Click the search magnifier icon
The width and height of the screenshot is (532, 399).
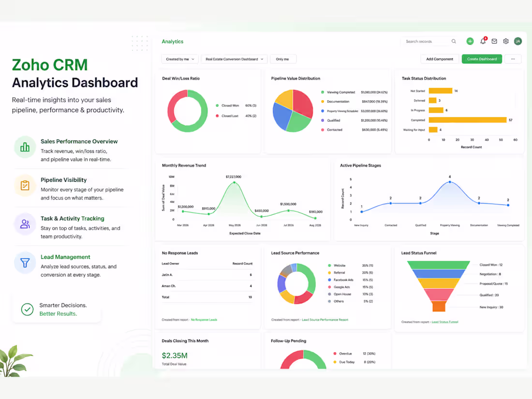pyautogui.click(x=454, y=42)
